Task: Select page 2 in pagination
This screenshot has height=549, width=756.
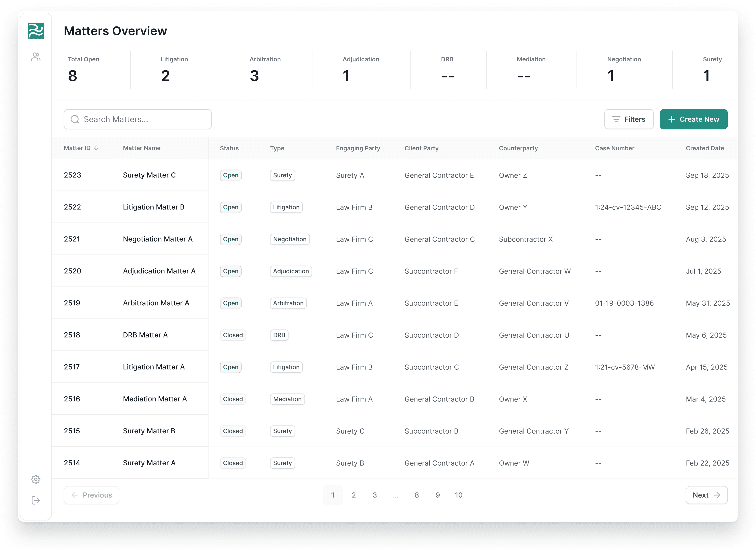Action: click(353, 495)
